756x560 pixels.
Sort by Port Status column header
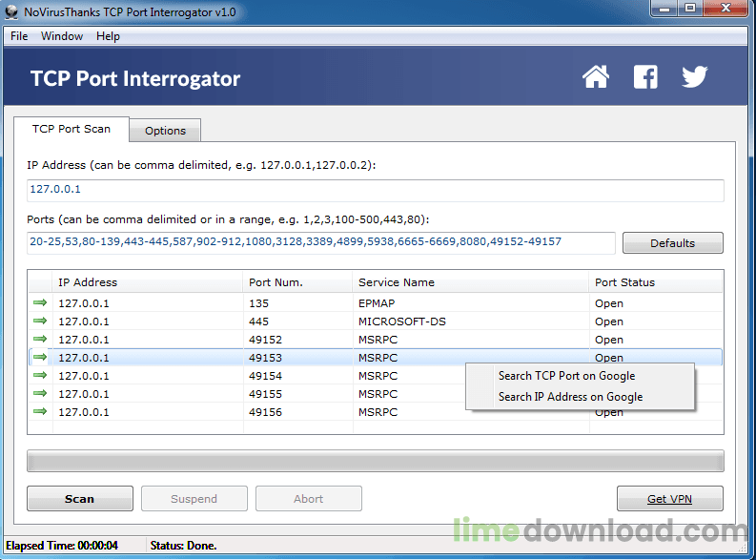coord(656,282)
